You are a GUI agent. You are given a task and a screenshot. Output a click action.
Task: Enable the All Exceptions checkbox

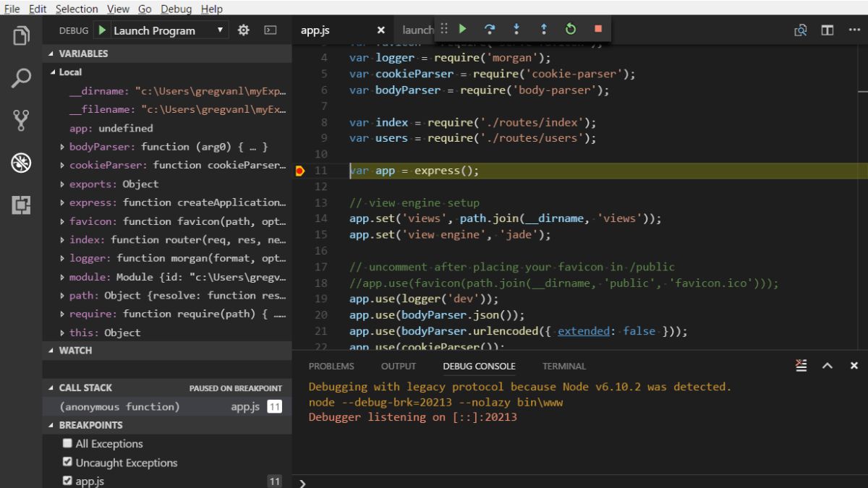tap(67, 444)
